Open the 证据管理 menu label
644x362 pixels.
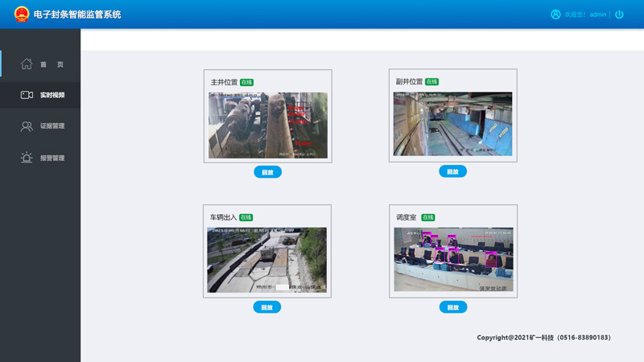coord(52,126)
